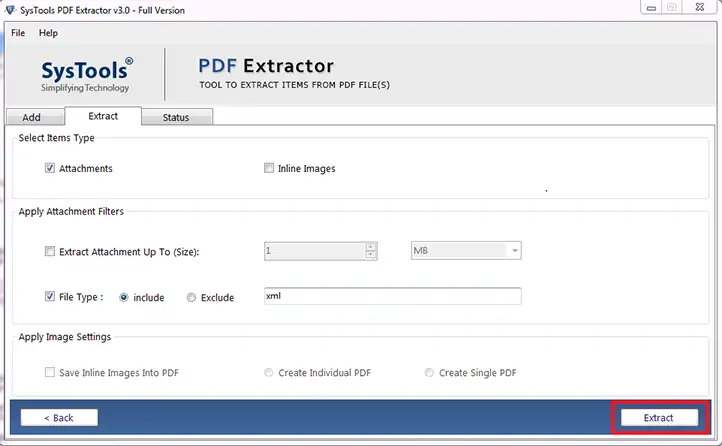Open the File menu
Viewport: 722px width, 446px height.
(18, 33)
